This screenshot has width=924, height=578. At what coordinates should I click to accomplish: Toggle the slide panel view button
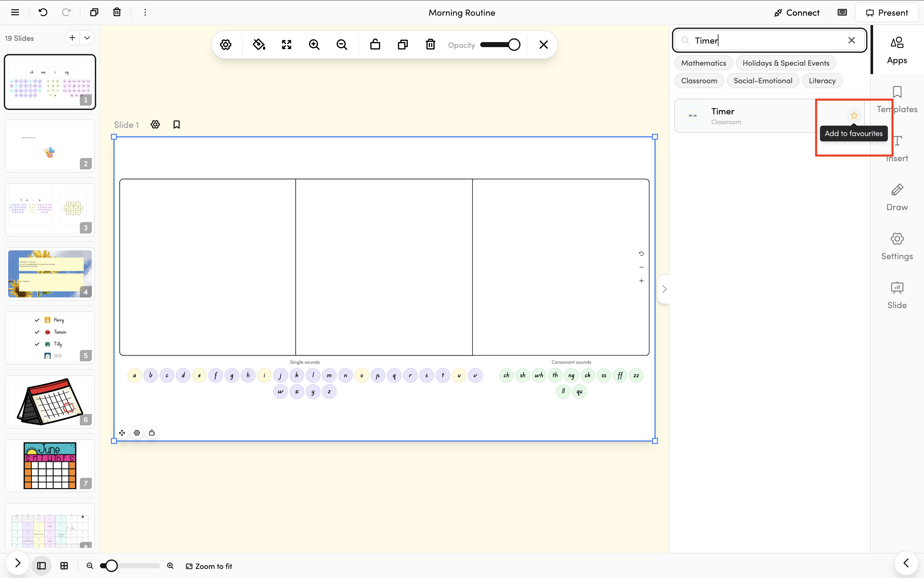pos(41,566)
